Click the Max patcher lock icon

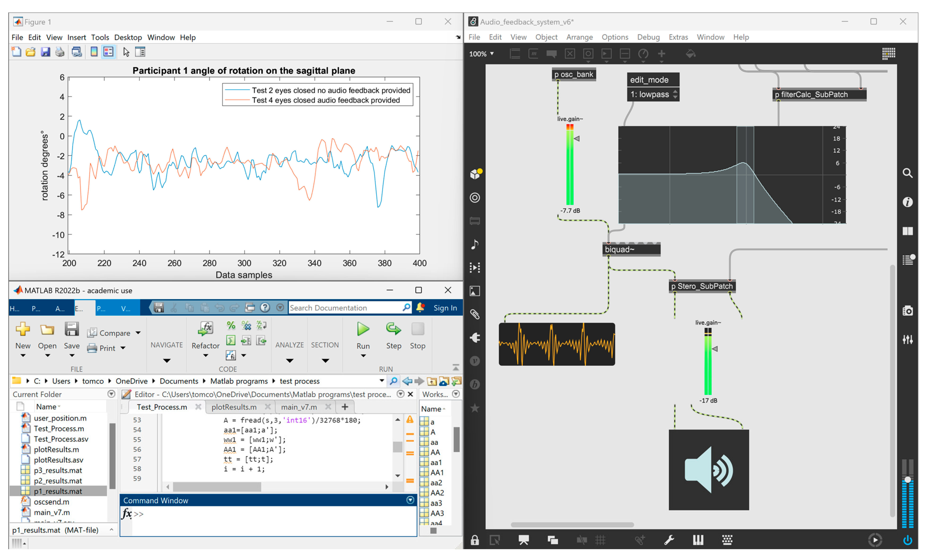pos(474,540)
